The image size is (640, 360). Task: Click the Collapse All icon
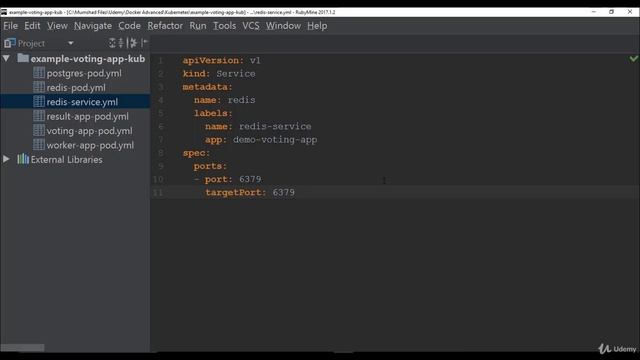[121, 42]
